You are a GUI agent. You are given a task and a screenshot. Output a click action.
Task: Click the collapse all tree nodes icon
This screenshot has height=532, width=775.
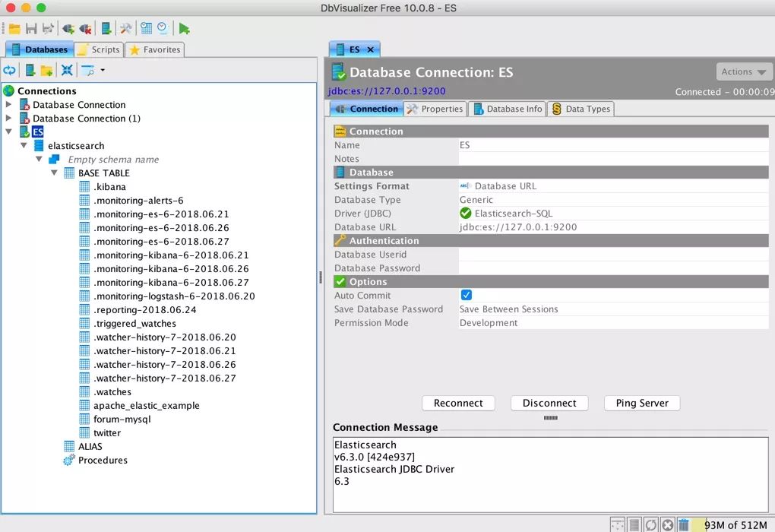point(67,71)
